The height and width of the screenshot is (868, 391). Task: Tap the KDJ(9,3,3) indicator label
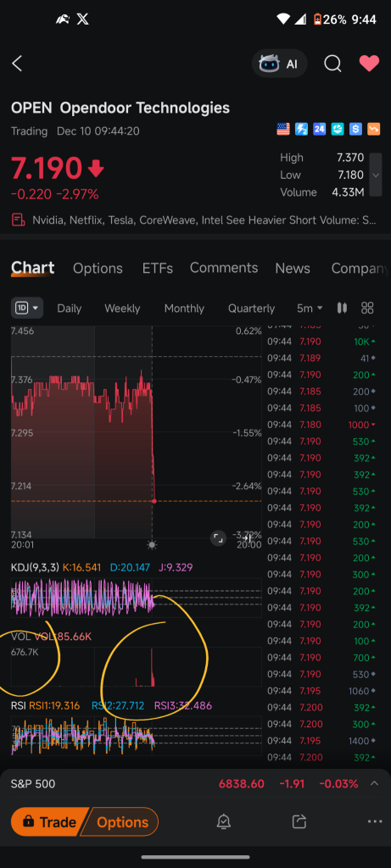(x=34, y=567)
